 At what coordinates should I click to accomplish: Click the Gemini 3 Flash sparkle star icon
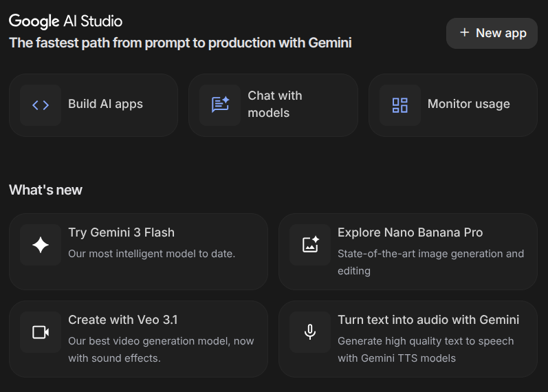41,245
